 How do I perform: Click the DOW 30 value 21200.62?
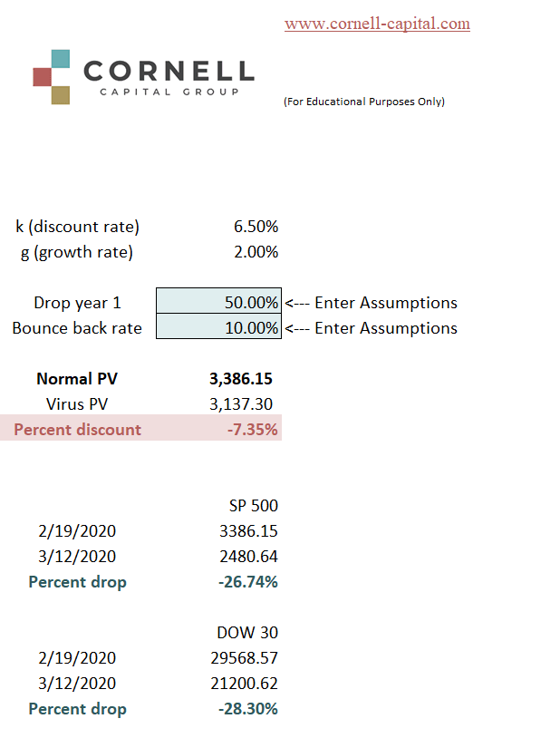click(242, 684)
